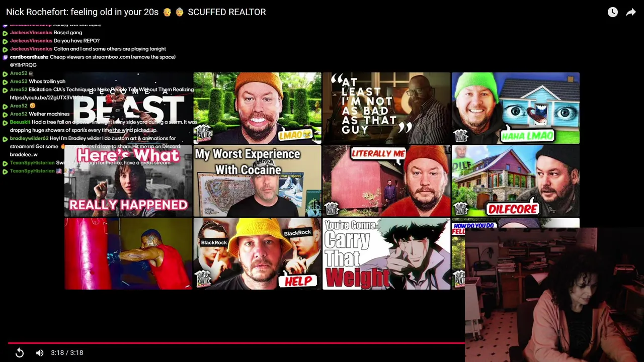Click the username 'Beeuskit' in chat
The image size is (644, 362).
click(20, 122)
